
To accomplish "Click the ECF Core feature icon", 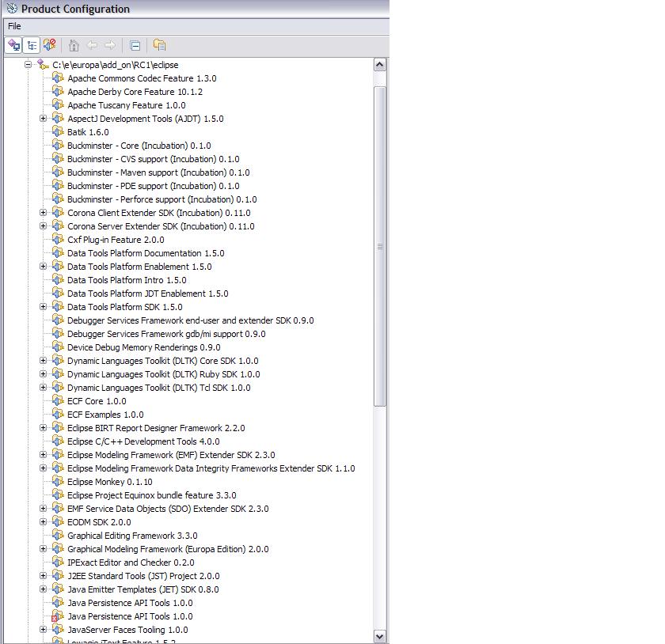I will pos(58,401).
